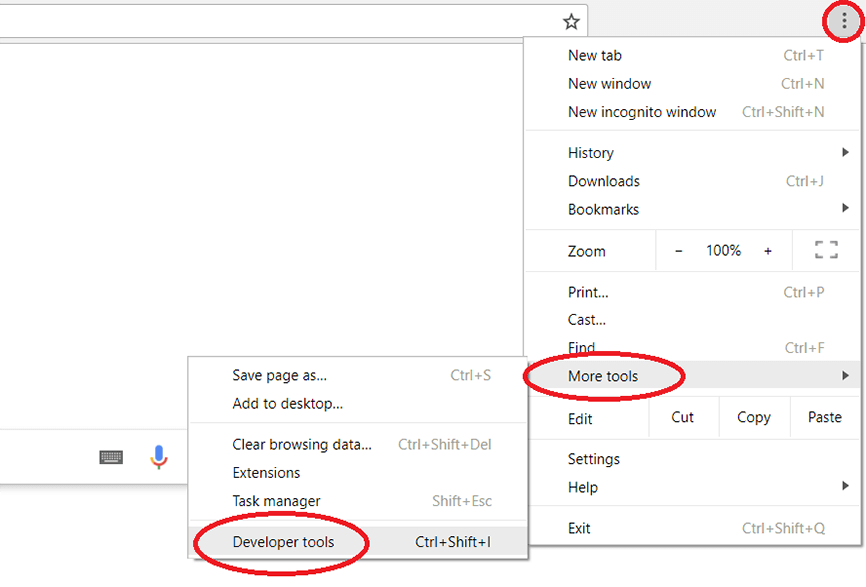Viewport: 866px width, 587px height.
Task: Open Chrome Settings
Action: pos(593,458)
